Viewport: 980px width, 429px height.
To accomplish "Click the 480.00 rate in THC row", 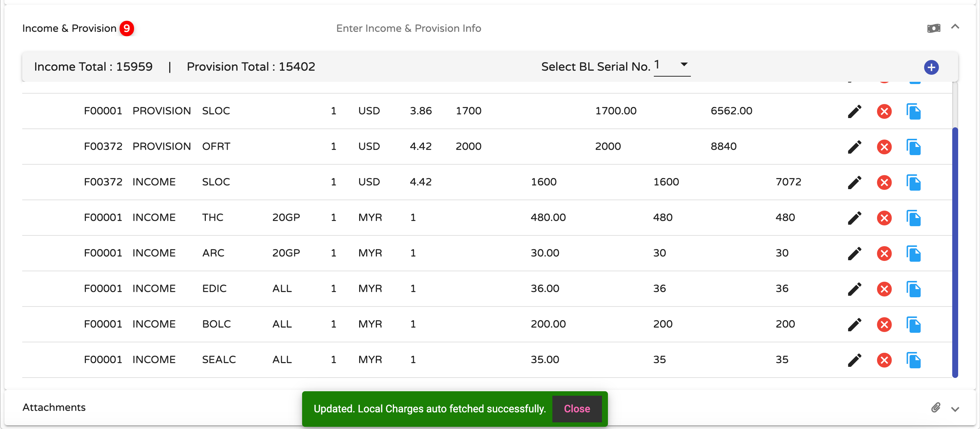I will (548, 218).
